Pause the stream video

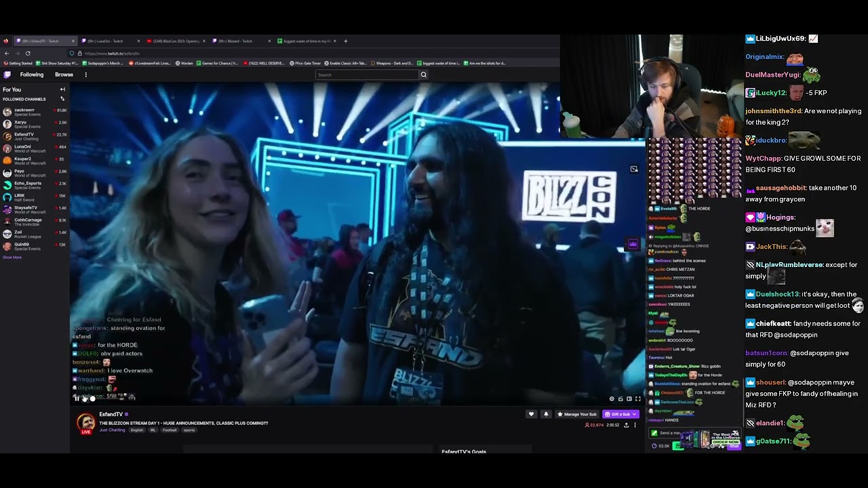click(77, 399)
